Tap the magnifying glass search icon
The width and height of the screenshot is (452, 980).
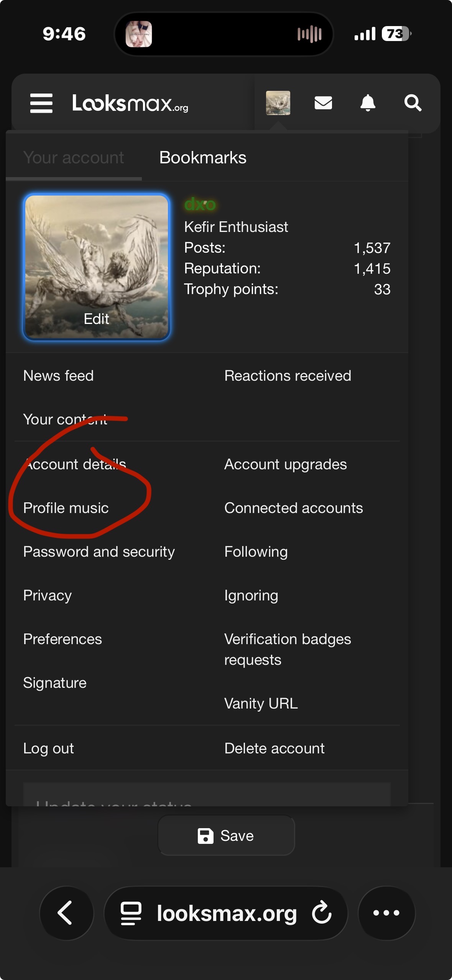413,103
